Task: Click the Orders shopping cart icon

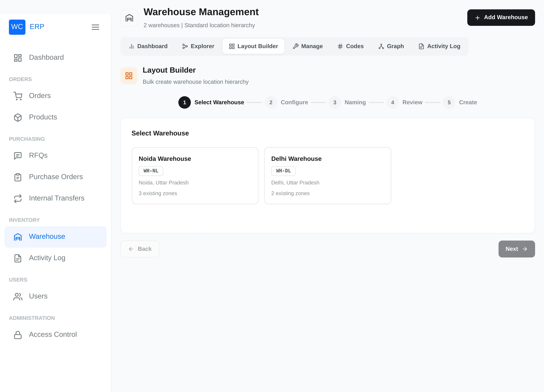Action: tap(18, 96)
